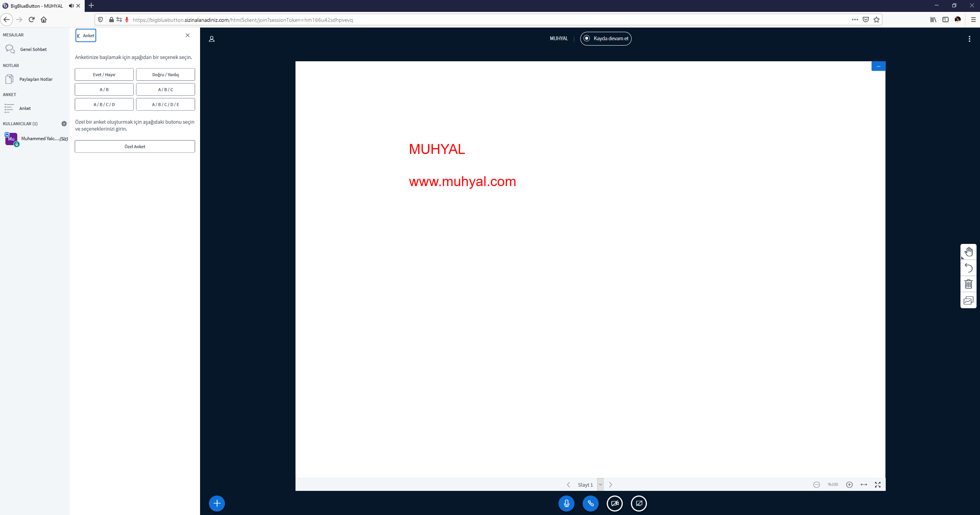The height and width of the screenshot is (515, 980).
Task: Open site permissions icon in address bar
Action: coord(119,20)
